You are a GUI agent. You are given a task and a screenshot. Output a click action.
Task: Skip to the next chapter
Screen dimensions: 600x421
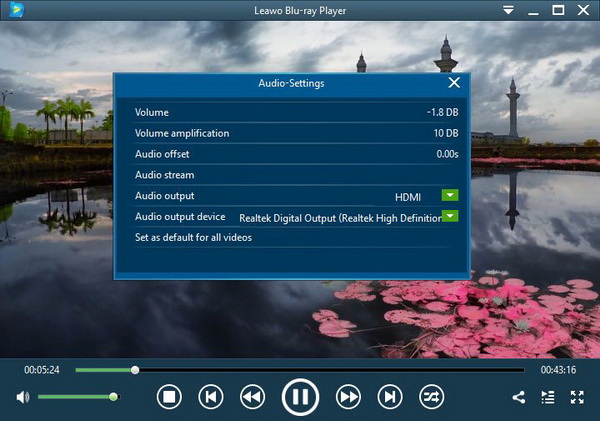click(x=389, y=397)
